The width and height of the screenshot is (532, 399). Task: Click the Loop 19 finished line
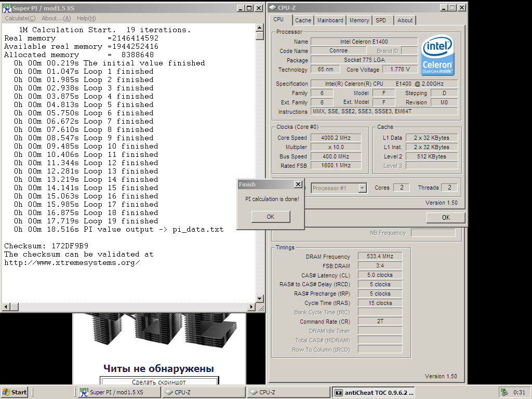tap(86, 221)
